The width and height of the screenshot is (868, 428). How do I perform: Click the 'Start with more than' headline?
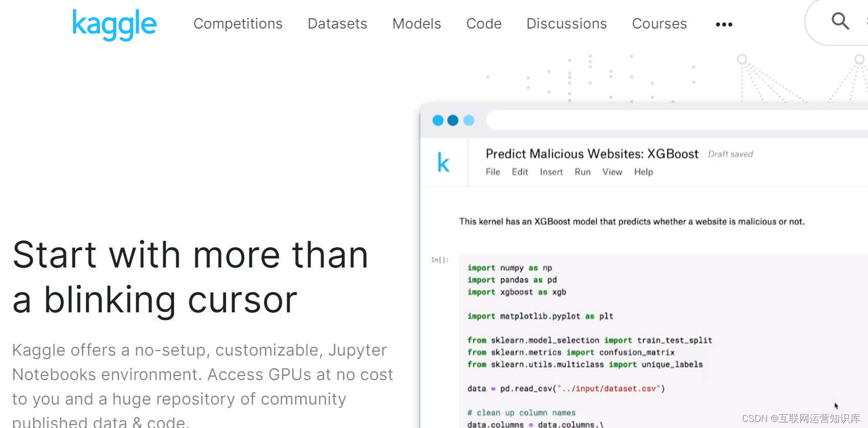pos(190,255)
